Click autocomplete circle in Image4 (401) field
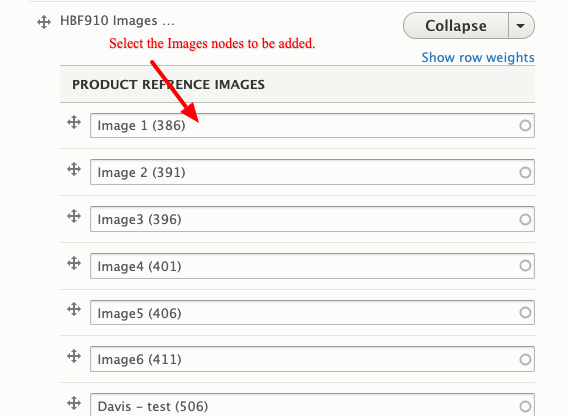This screenshot has width=568, height=416. point(525,266)
